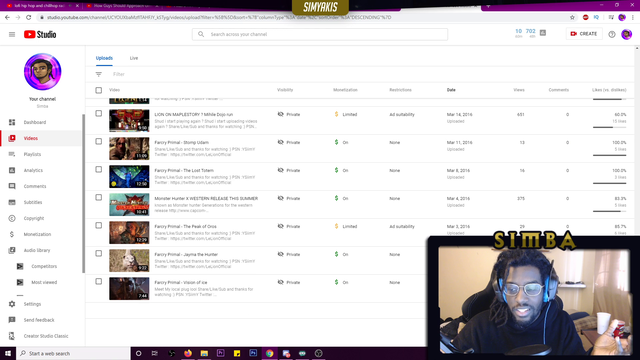Check the Vision of Ice checkbox

click(98, 282)
